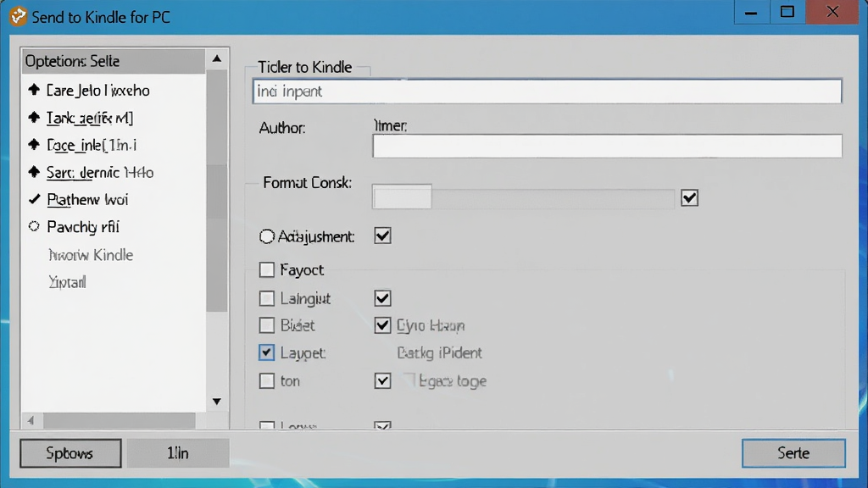Toggle the checkbox right of Adajusment
868x488 pixels.
(x=382, y=236)
